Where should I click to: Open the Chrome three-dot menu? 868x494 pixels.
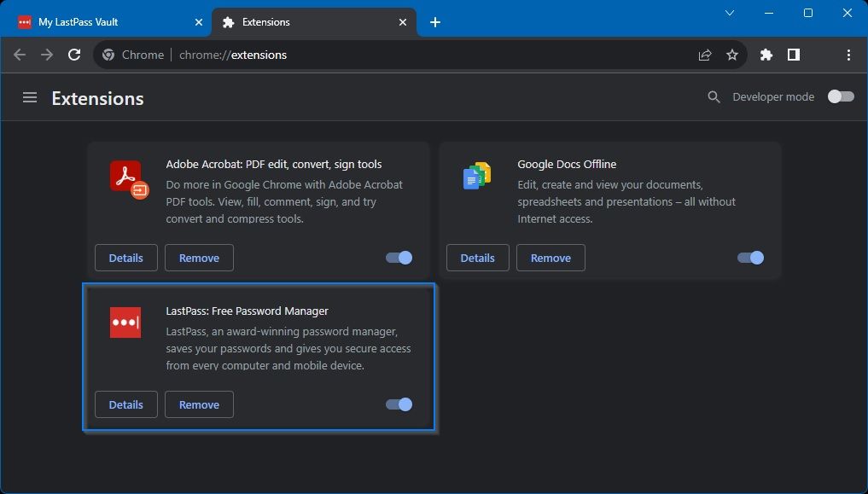(x=848, y=54)
